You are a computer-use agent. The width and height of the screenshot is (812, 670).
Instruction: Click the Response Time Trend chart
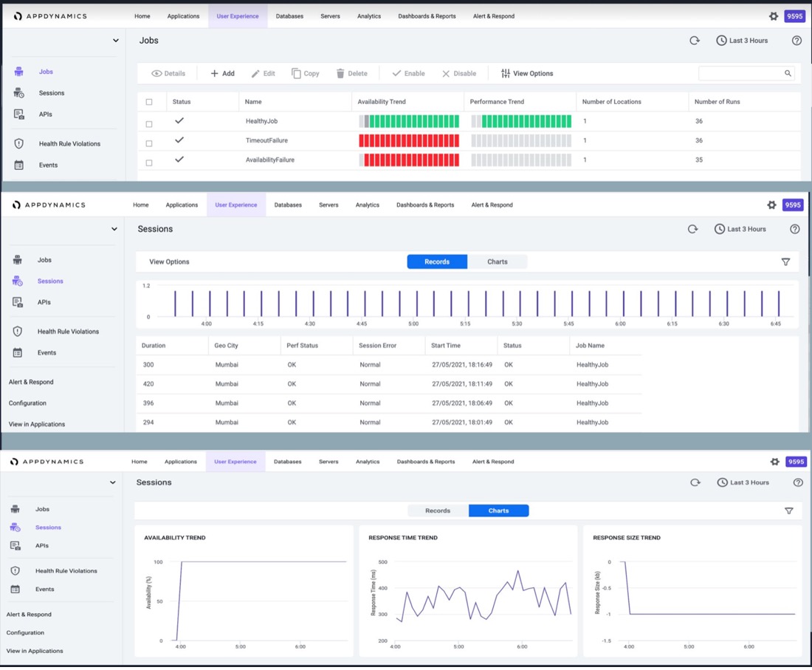pos(468,591)
